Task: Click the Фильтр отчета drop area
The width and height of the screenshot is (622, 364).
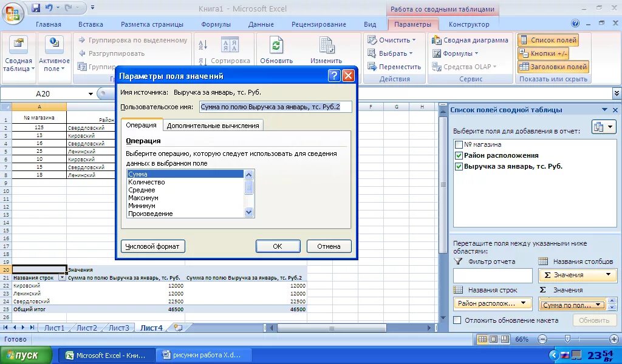Action: pos(493,275)
